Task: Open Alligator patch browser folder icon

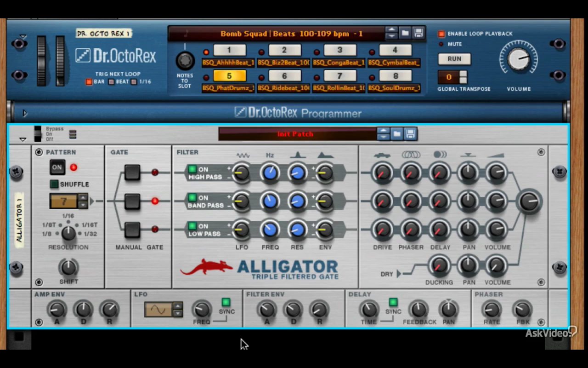Action: click(x=397, y=134)
